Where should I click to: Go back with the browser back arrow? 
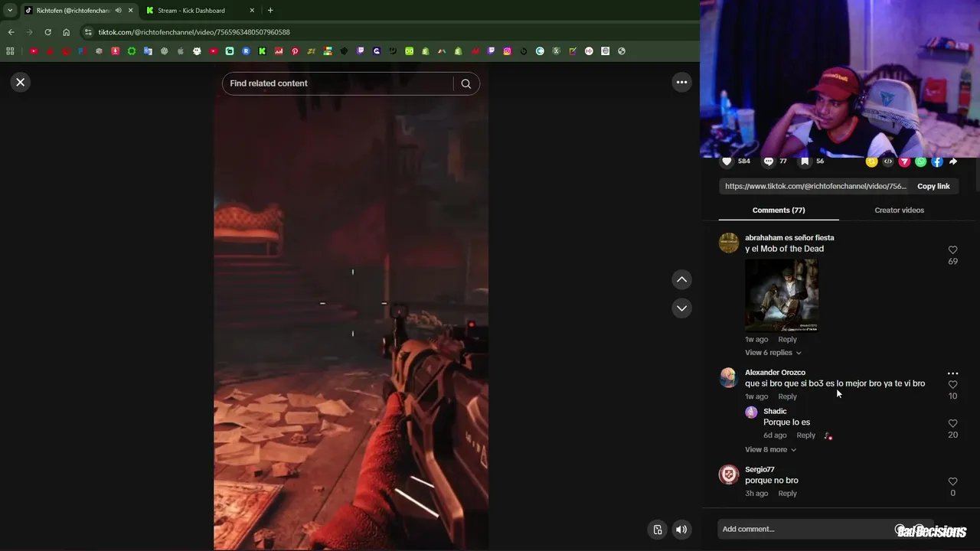click(x=11, y=32)
